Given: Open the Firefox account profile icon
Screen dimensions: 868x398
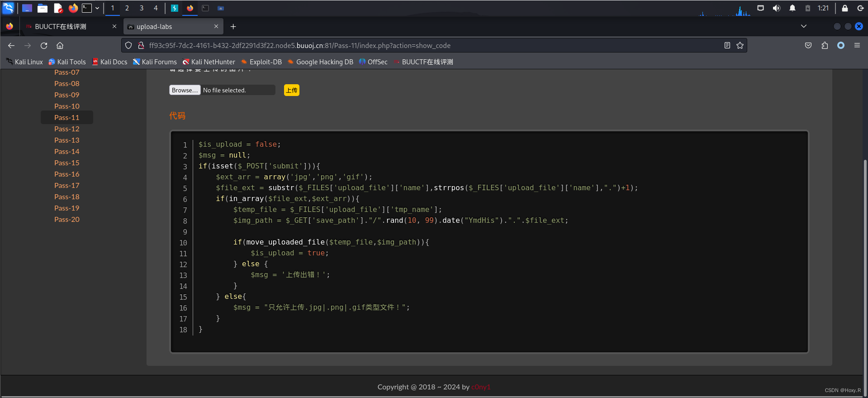Looking at the screenshot, I should point(841,45).
